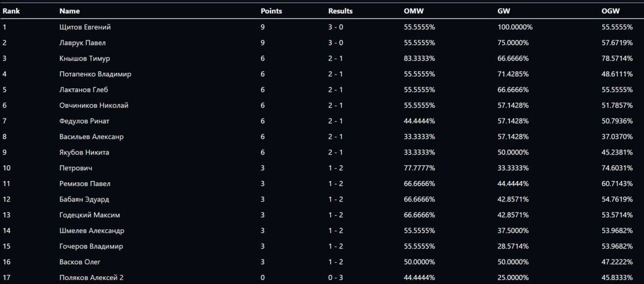
Task: Open player Щитов Евгений in first place
Action: click(x=85, y=27)
